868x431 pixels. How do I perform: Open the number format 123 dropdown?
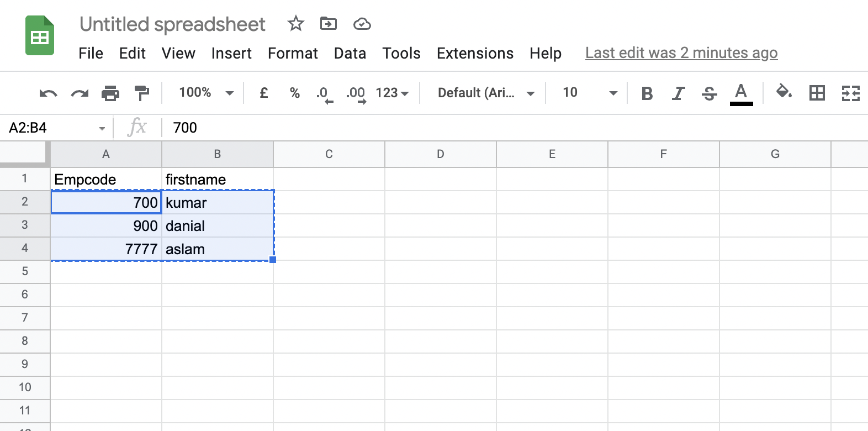coord(391,93)
